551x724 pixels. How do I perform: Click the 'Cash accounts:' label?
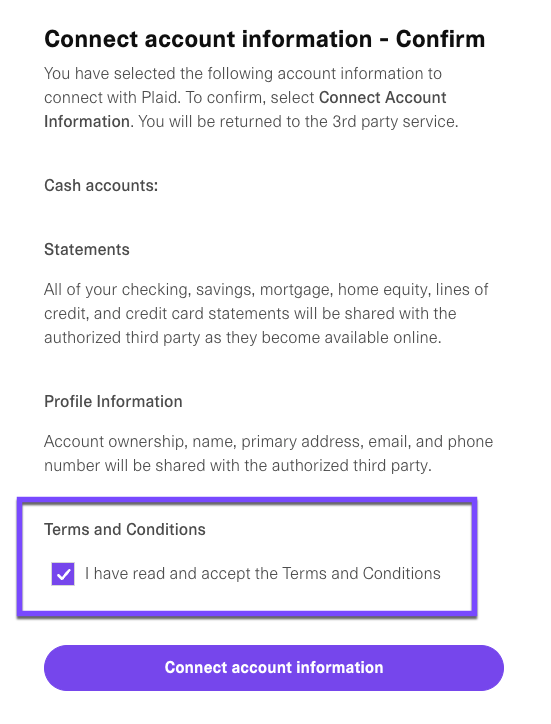(x=101, y=185)
